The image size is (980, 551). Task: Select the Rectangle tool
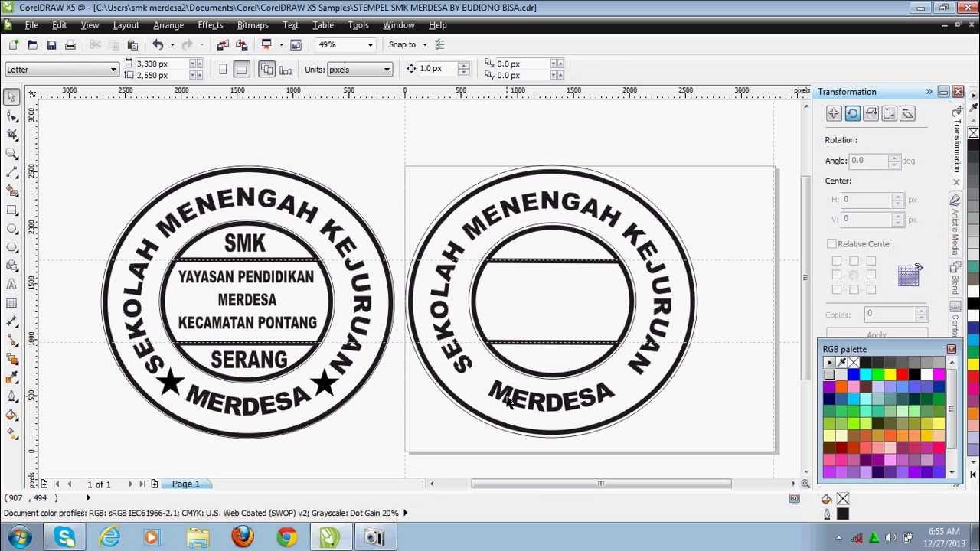(x=11, y=210)
